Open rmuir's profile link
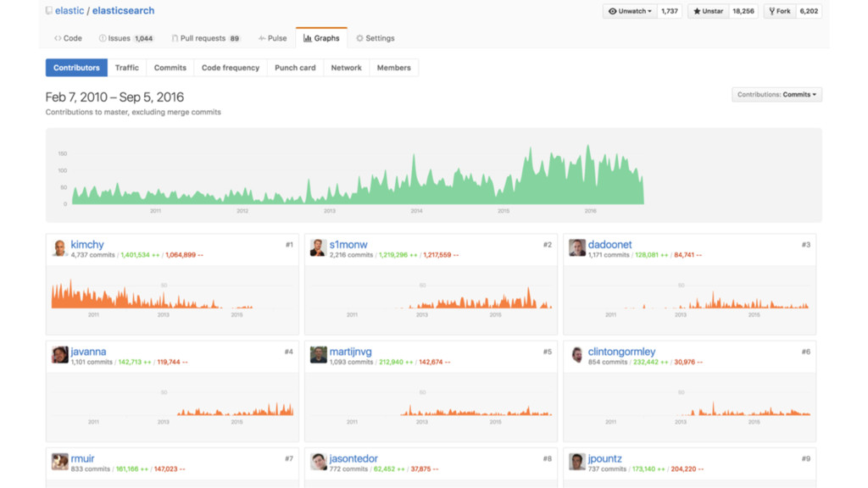This screenshot has width=868, height=488. click(82, 458)
